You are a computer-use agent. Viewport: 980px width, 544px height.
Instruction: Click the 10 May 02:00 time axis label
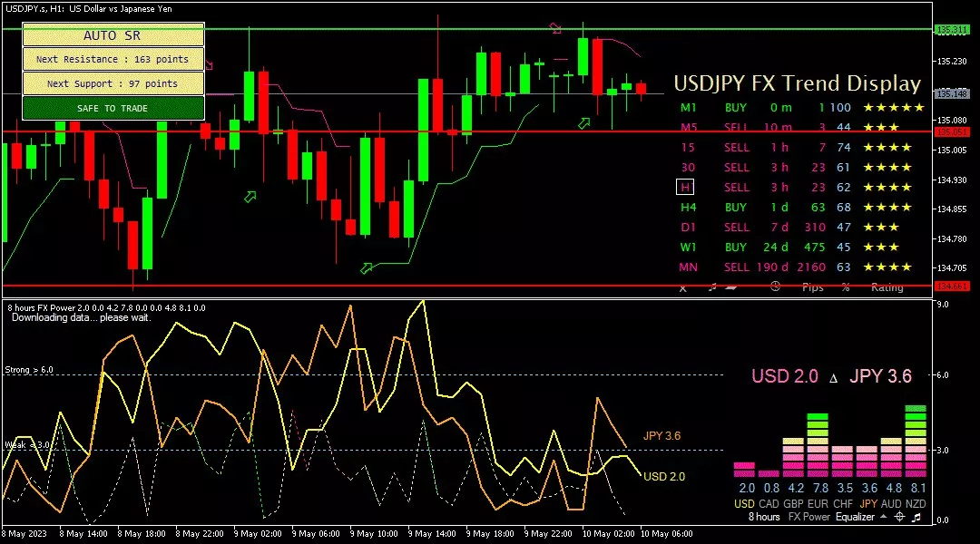[608, 534]
